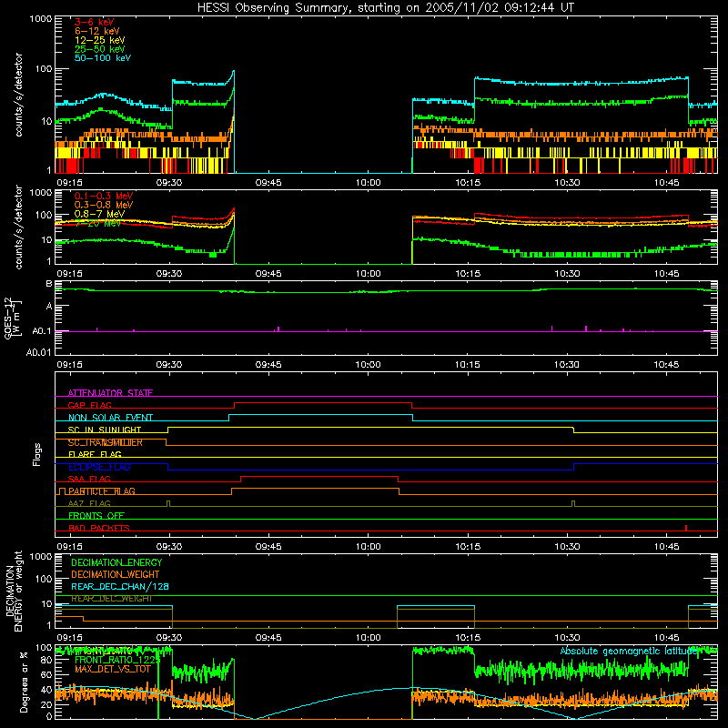Viewport: 728px width, 728px height.
Task: Click the HESSI Observing Summary plot title
Action: pyautogui.click(x=386, y=8)
